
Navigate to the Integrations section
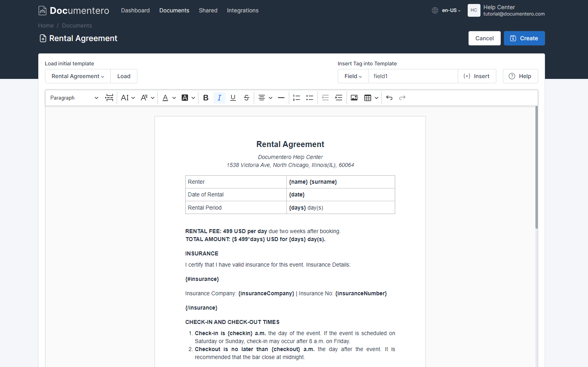point(243,10)
